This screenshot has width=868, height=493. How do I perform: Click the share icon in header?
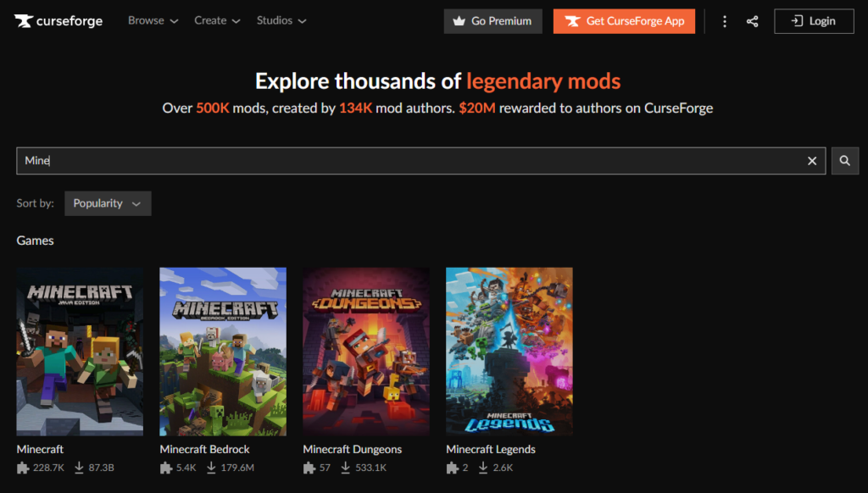tap(753, 21)
